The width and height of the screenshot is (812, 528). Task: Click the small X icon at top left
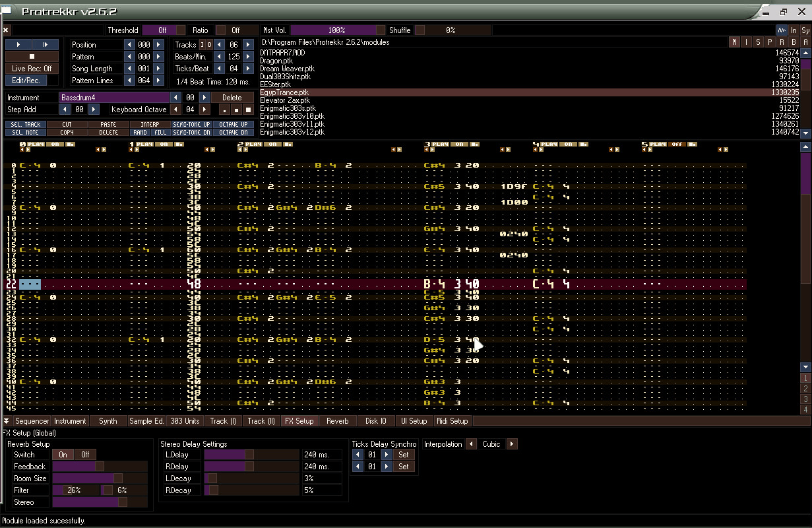pos(5,30)
